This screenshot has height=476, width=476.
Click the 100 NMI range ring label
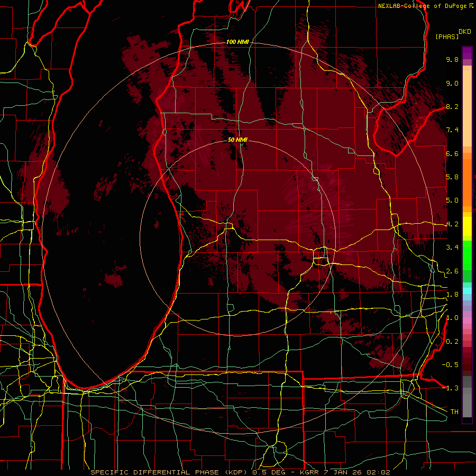pyautogui.click(x=237, y=42)
